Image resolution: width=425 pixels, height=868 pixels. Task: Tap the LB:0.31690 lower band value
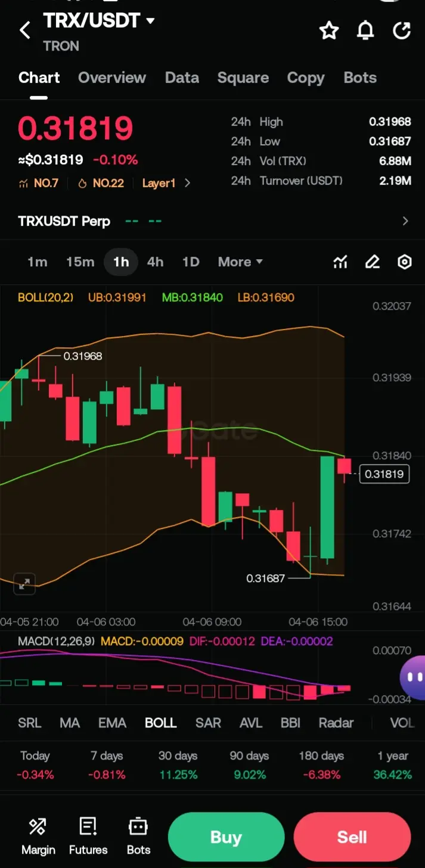[266, 297]
